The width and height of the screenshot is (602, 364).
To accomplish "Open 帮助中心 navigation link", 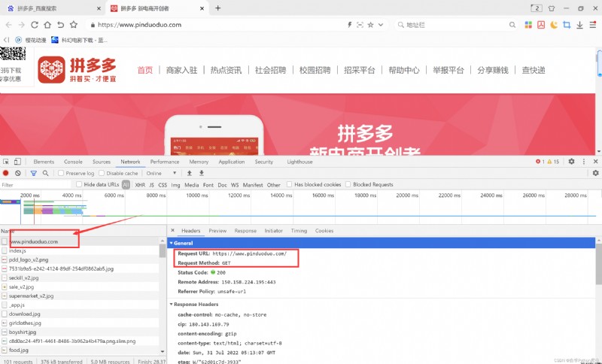I will click(403, 70).
